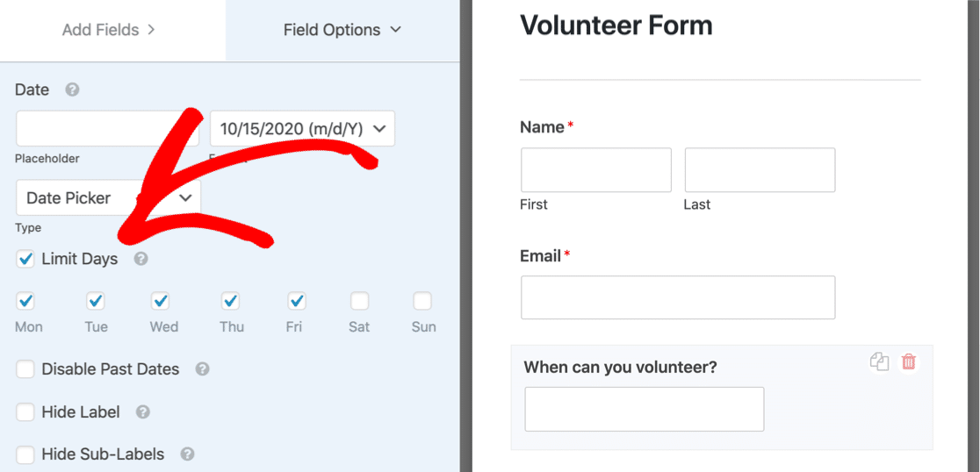Image resolution: width=980 pixels, height=472 pixels.
Task: Click the help icon beside Limit Days
Action: pos(141,259)
